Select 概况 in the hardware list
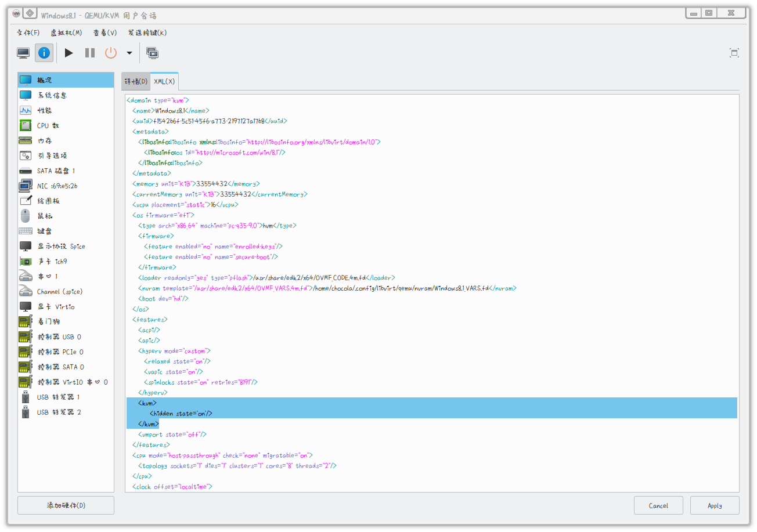The width and height of the screenshot is (757, 532). point(66,80)
